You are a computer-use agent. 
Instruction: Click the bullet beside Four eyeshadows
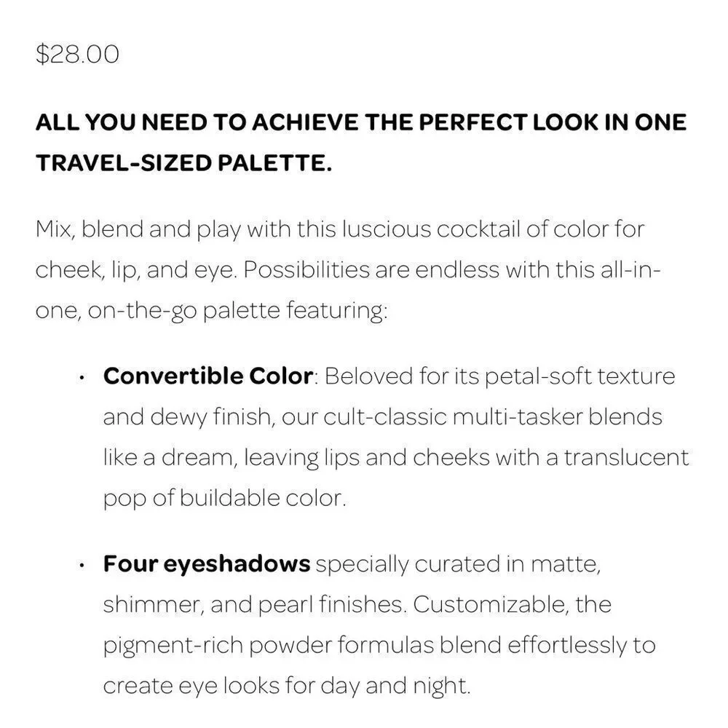[82, 566]
